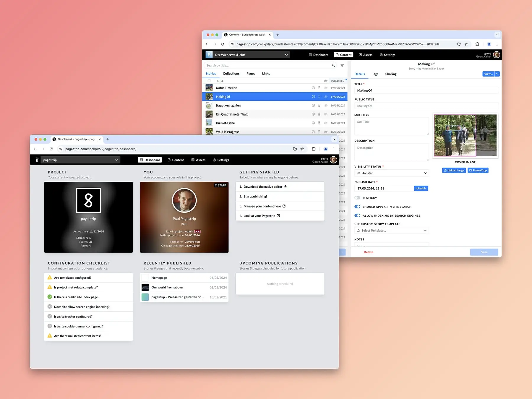This screenshot has width=532, height=399.
Task: Open the filter icon next to search
Action: (342, 65)
